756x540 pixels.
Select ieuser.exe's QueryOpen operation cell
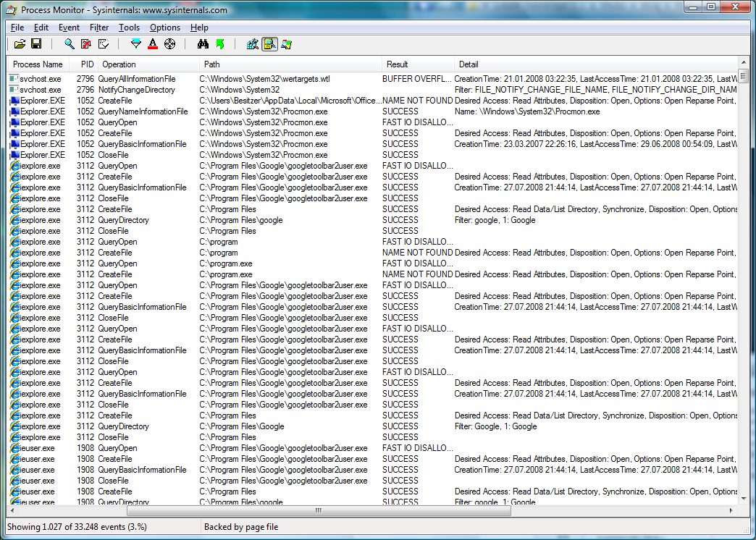[117, 448]
